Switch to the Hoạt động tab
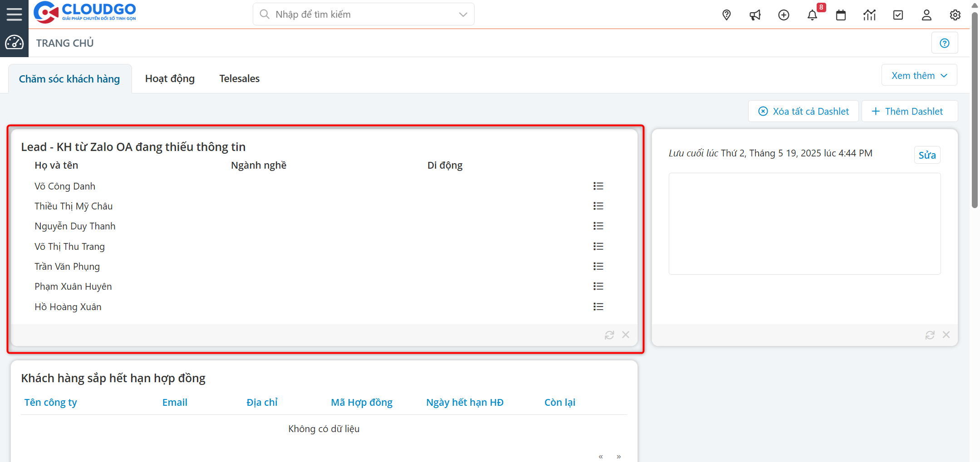980x462 pixels. pos(170,79)
